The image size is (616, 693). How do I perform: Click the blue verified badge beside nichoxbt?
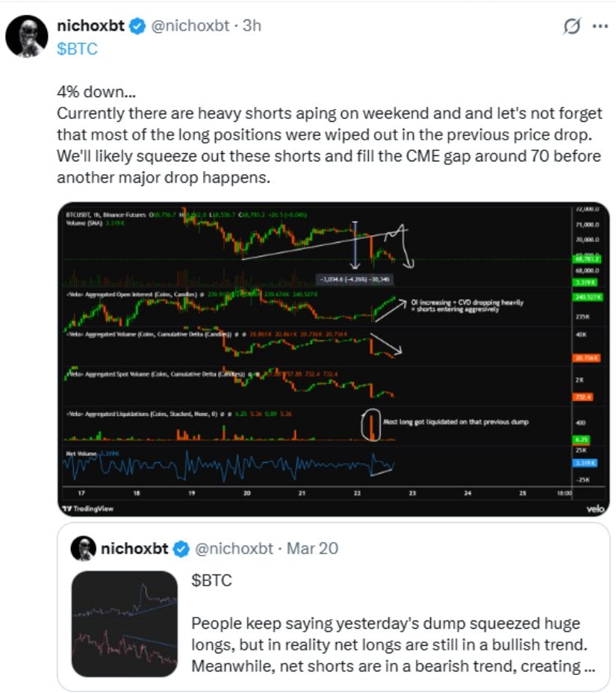coord(137,26)
